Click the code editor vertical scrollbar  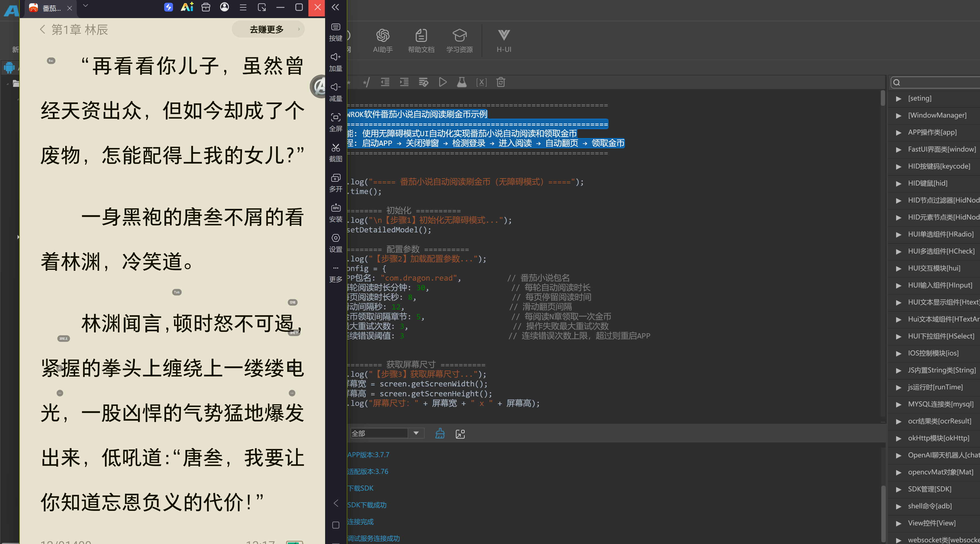883,98
